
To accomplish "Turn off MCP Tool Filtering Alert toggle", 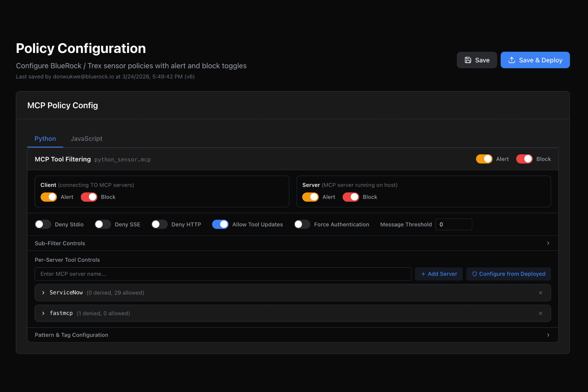I will click(484, 159).
